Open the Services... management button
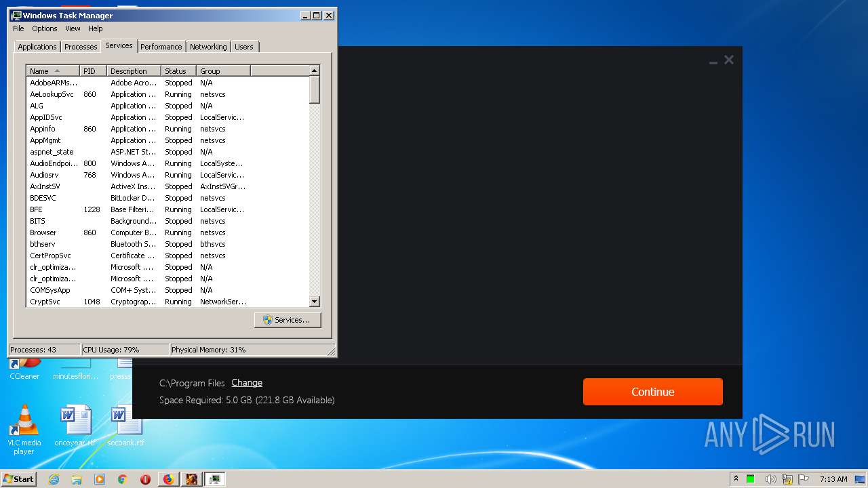The width and height of the screenshot is (868, 488). point(288,320)
